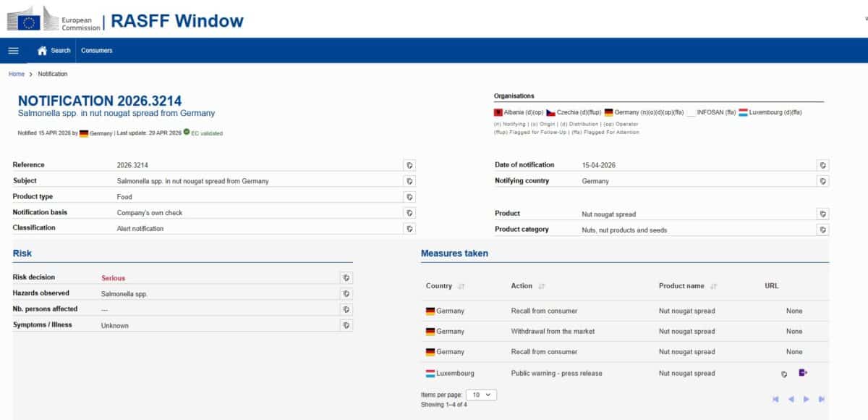Copy the Subject field value
This screenshot has height=420, width=868.
[409, 181]
